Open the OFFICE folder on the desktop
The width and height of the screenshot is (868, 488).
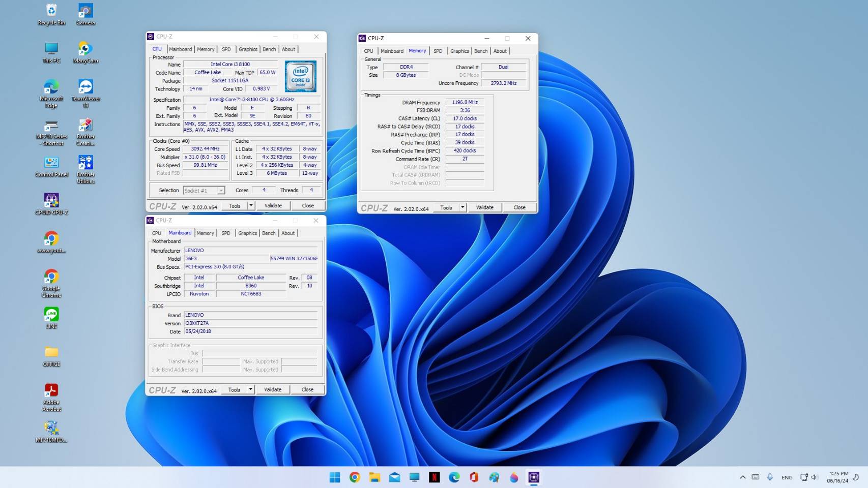51,356
